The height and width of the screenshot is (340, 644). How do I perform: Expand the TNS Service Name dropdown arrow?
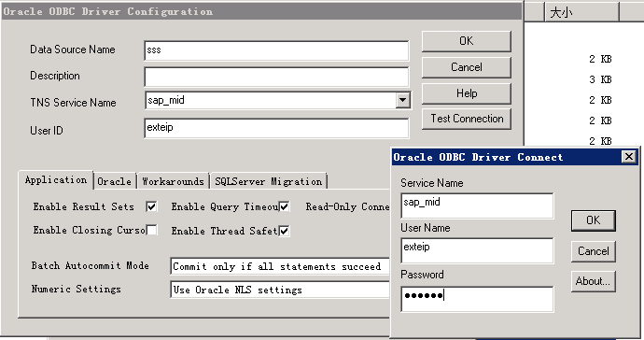(x=403, y=100)
